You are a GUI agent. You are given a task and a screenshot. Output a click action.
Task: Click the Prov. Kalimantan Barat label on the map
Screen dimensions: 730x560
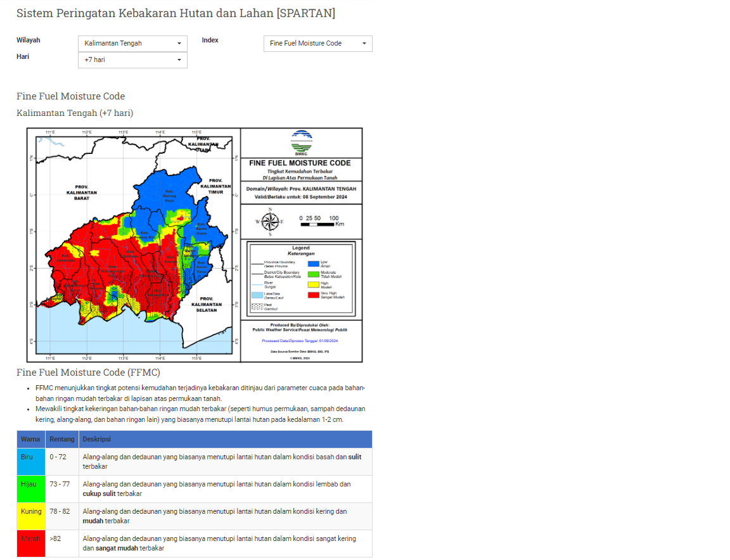tap(81, 192)
